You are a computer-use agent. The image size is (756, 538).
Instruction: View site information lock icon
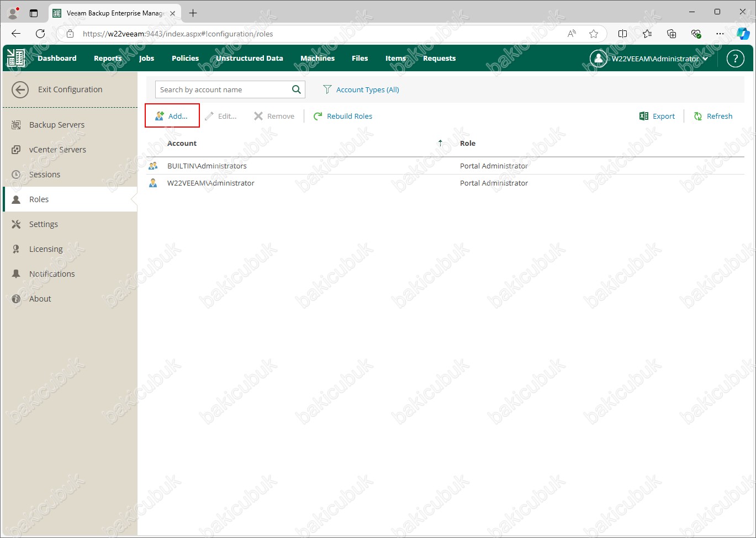70,34
